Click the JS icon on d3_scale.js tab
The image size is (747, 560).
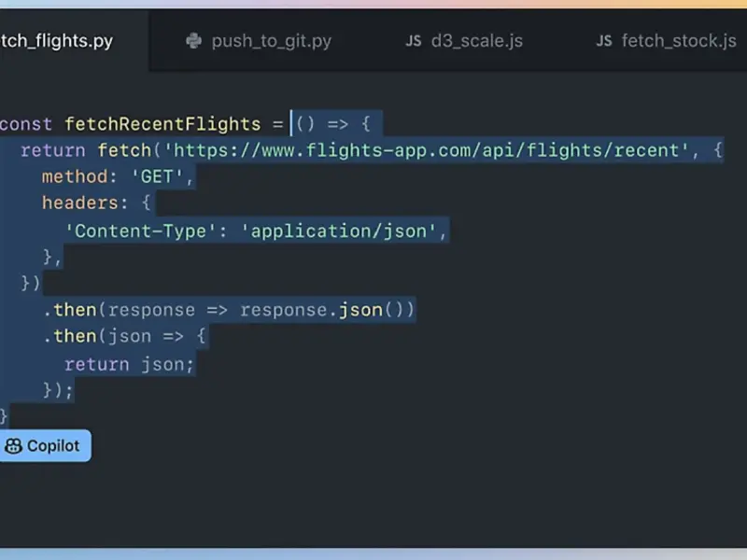[413, 41]
